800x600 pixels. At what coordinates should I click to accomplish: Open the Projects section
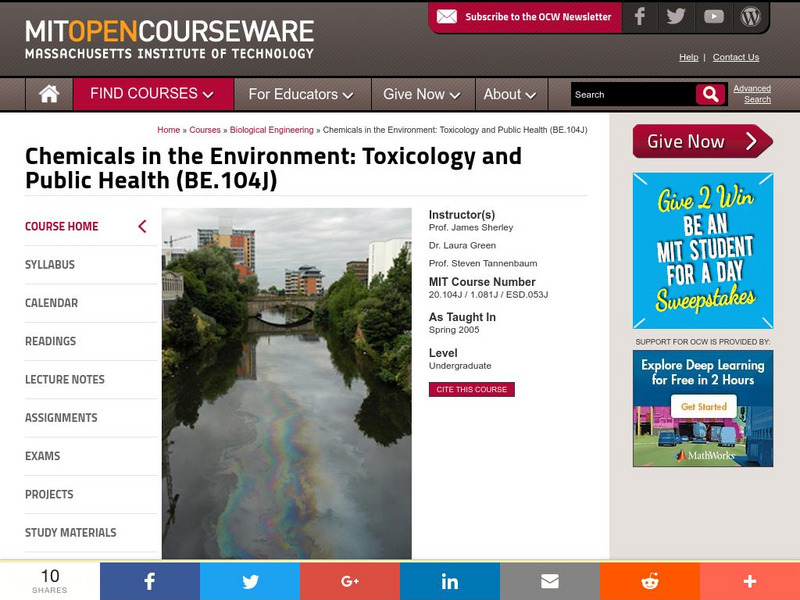pos(49,494)
